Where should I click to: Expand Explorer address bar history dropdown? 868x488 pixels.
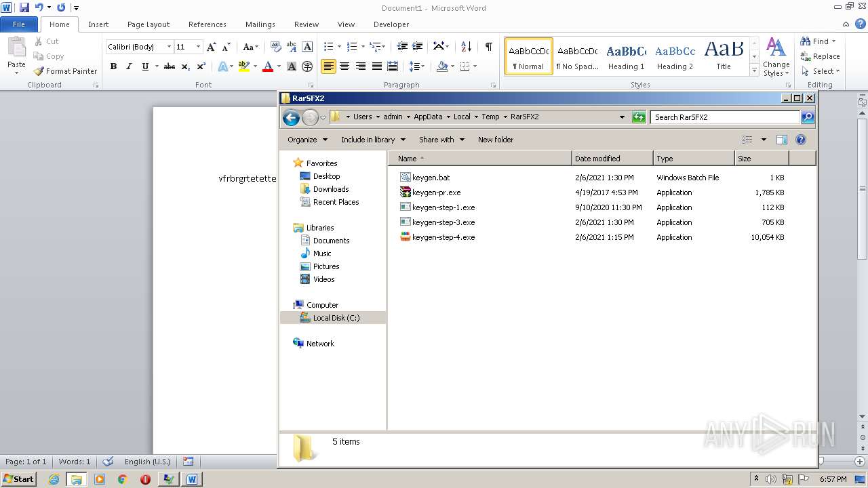pos(622,117)
